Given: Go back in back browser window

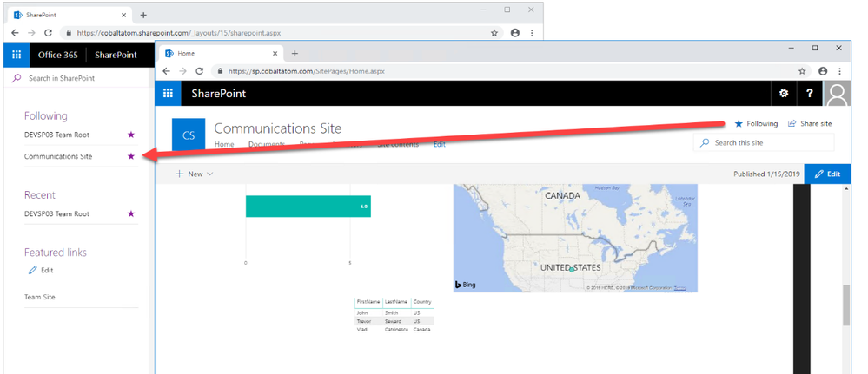Looking at the screenshot, I should pos(15,33).
